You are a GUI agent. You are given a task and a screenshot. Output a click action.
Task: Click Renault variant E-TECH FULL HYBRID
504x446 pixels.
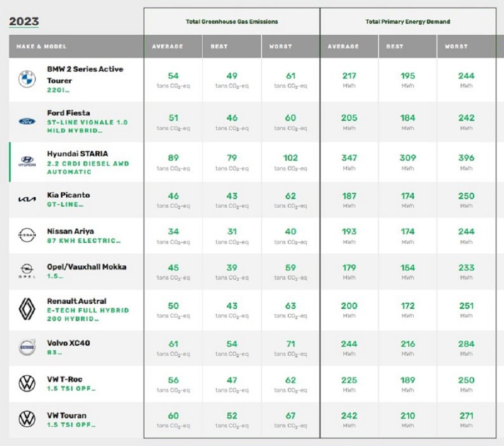88,310
